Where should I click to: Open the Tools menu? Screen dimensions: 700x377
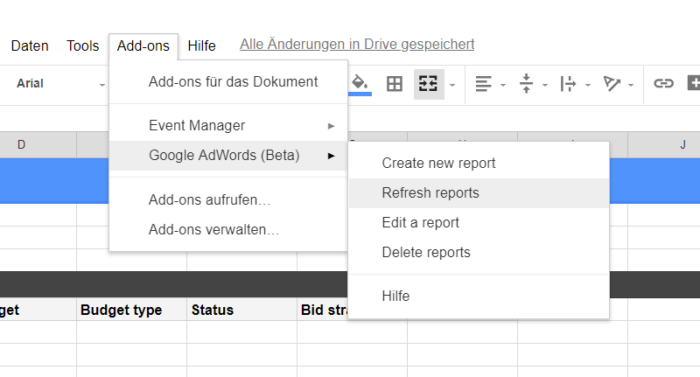click(83, 46)
